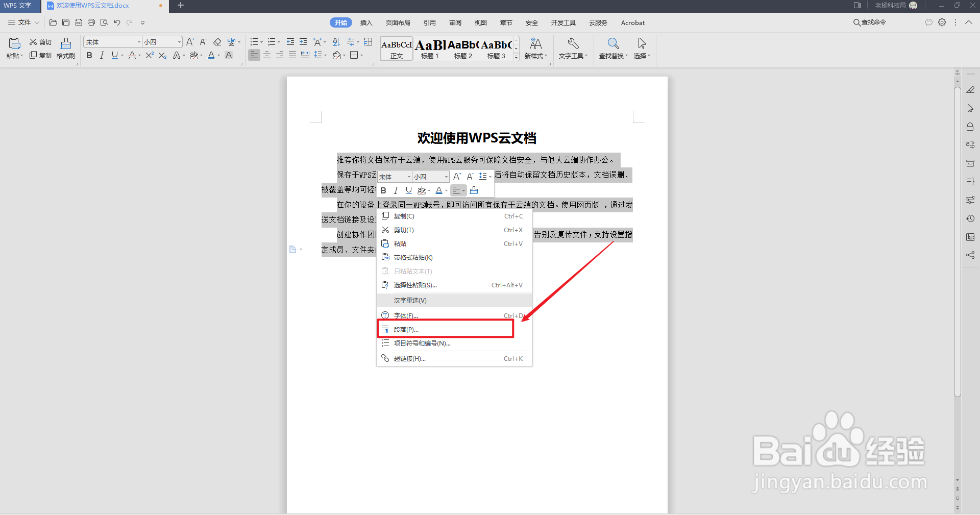Sort text with A-Z icon
The width and height of the screenshot is (980, 515).
pyautogui.click(x=336, y=42)
